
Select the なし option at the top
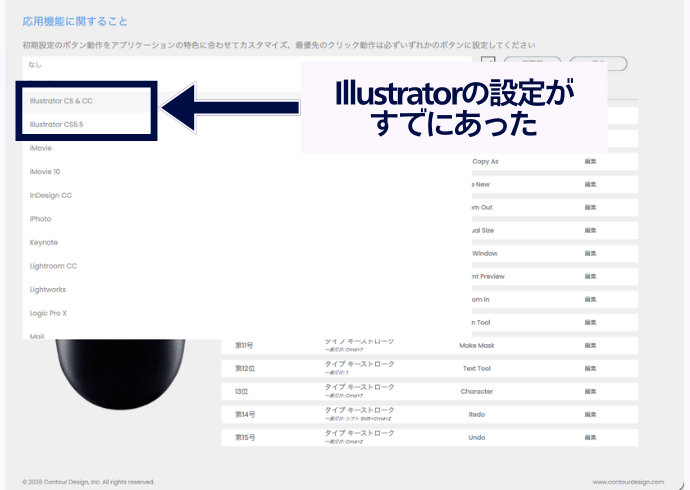pos(36,64)
